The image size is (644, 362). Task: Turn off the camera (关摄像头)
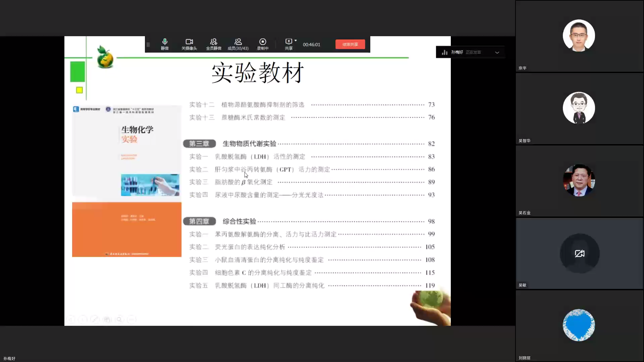coord(189,44)
